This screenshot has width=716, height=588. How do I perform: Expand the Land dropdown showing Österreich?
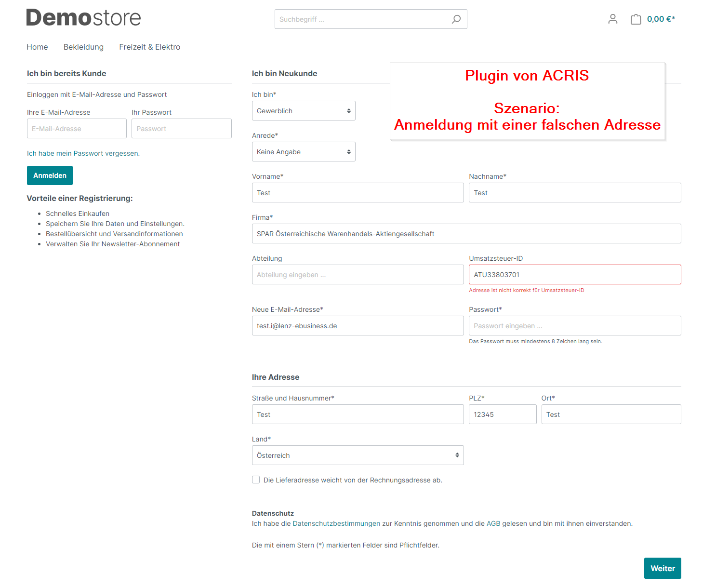click(x=358, y=455)
